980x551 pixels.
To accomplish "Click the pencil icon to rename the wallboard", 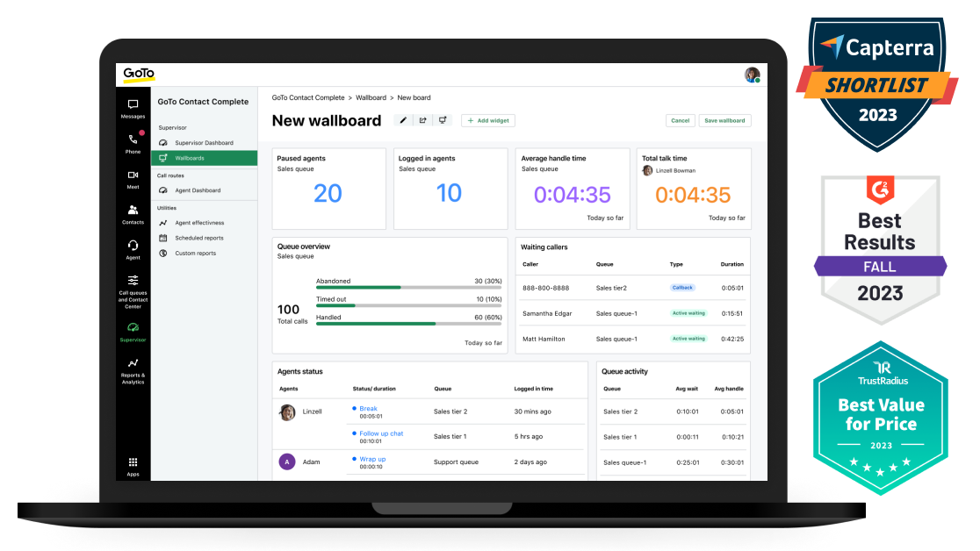I will click(x=403, y=120).
